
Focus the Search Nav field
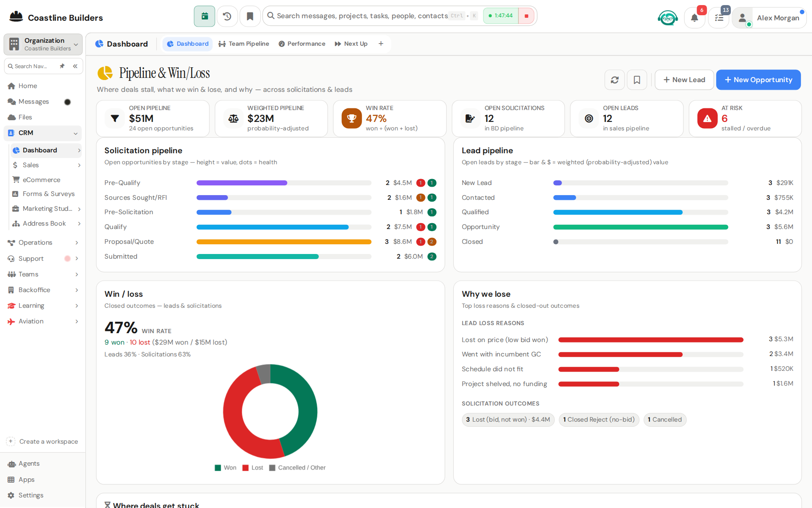coord(31,66)
